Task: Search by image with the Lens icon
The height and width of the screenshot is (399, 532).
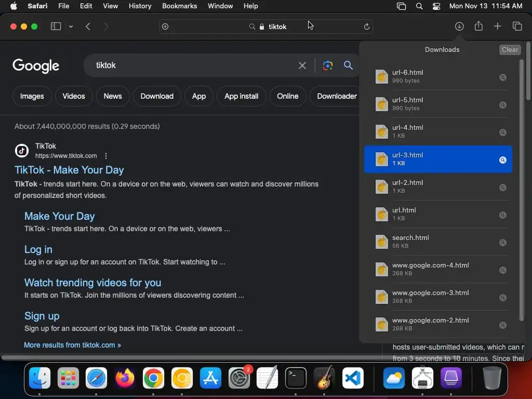Action: tap(327, 65)
